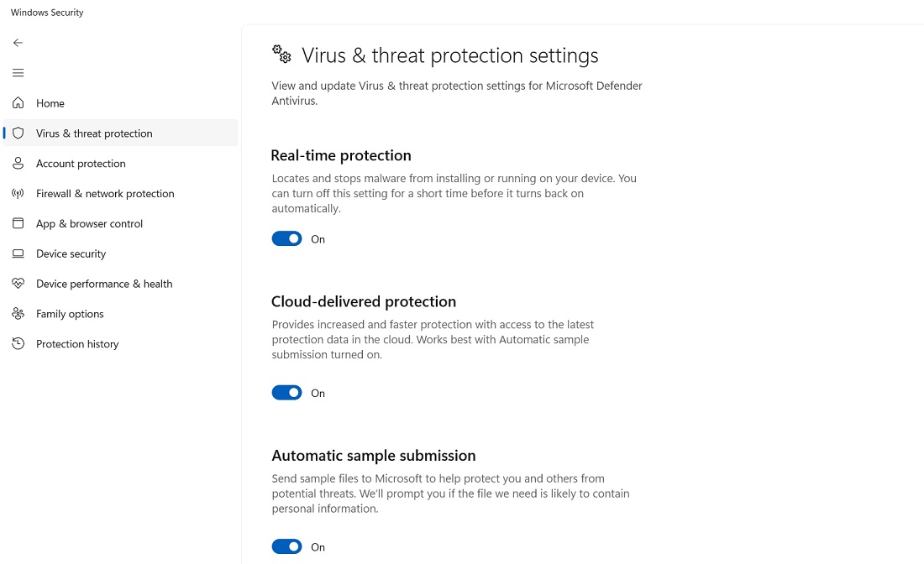Disable Cloud-delivered protection

(x=286, y=392)
